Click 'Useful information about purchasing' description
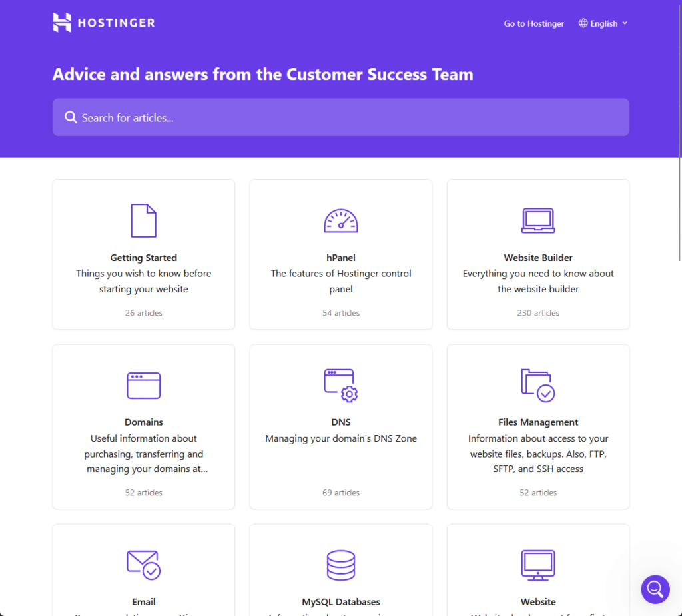Screen dimensions: 682x616 pyautogui.click(x=147, y=454)
